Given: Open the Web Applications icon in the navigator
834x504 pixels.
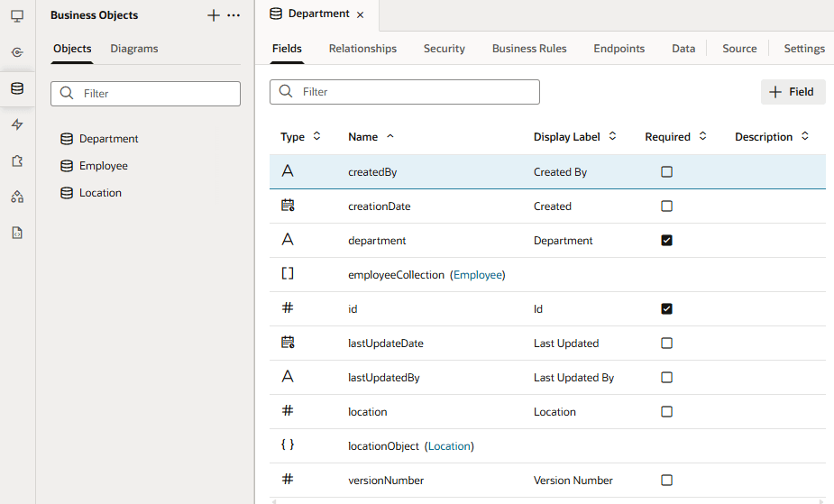Looking at the screenshot, I should pos(17,16).
